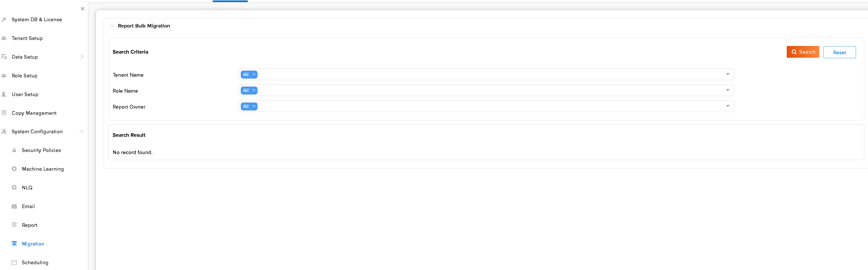
Task: Click the Copy Management sidebar icon
Action: coord(4,113)
